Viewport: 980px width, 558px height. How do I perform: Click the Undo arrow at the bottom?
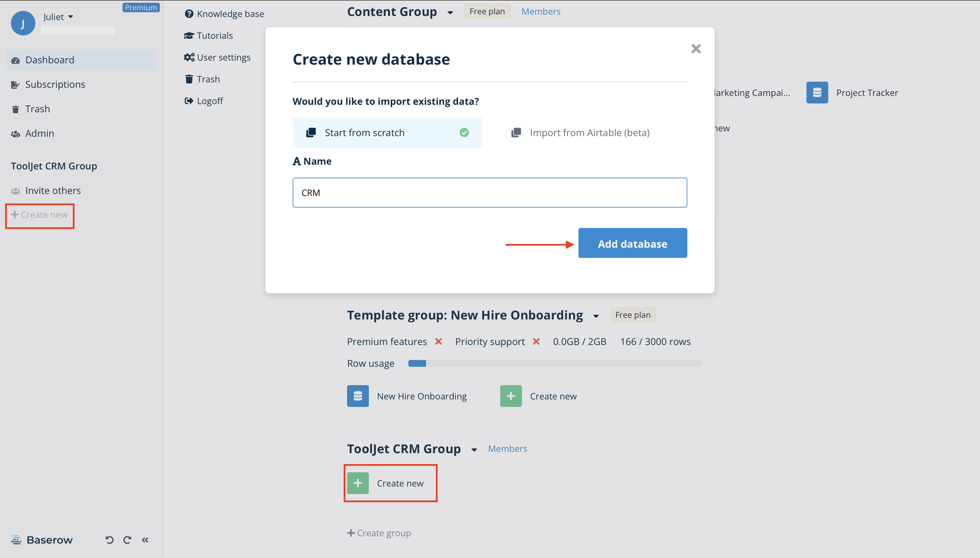109,540
